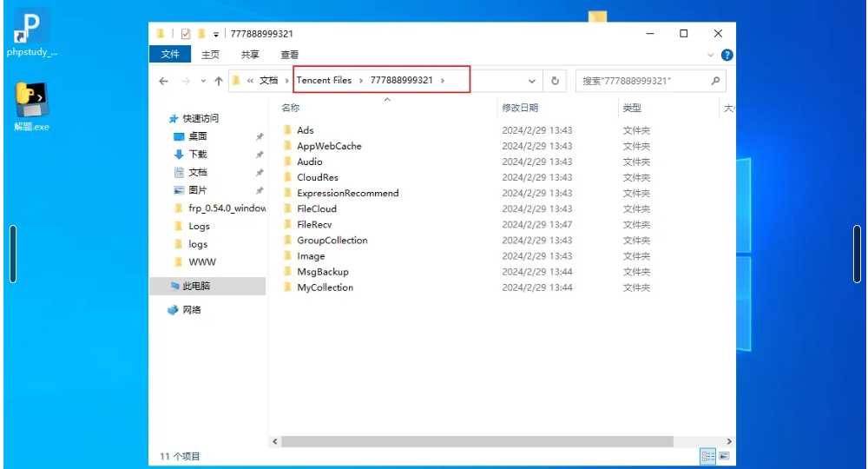The image size is (868, 469).
Task: Sort by the 名称 column header
Action: 290,108
